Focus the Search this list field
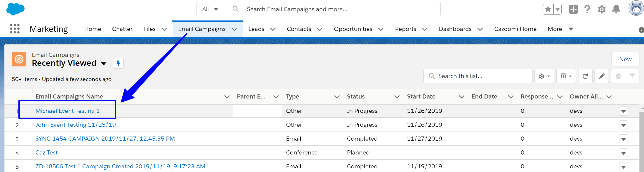 pyautogui.click(x=478, y=76)
